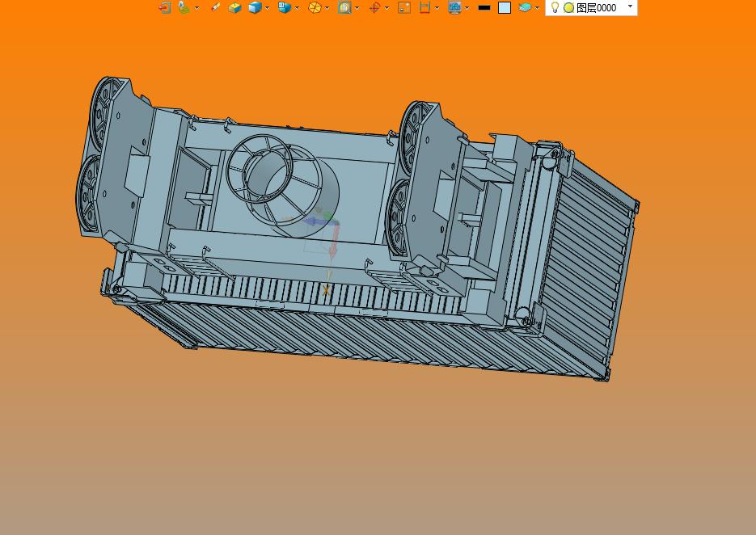Expand the dropdown beside the zoom magnifier icon

click(x=357, y=8)
